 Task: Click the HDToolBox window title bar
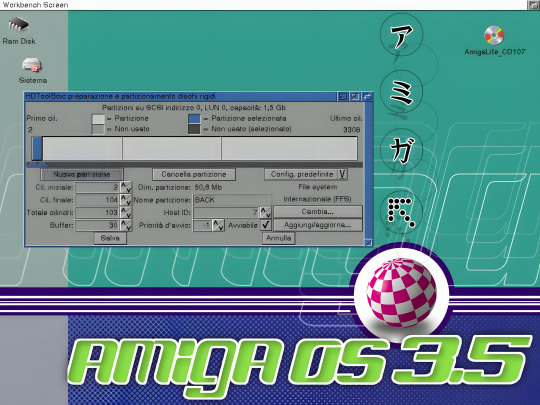[x=180, y=96]
